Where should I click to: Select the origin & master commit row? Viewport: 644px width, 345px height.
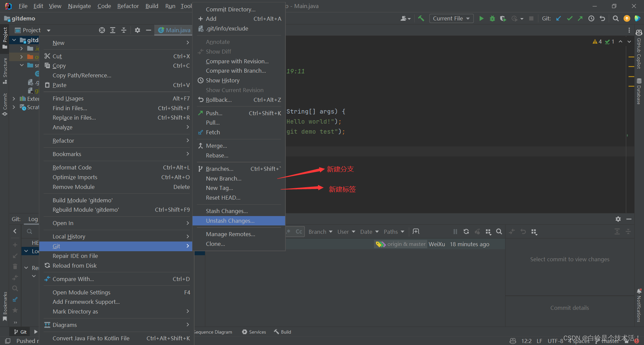[355, 244]
